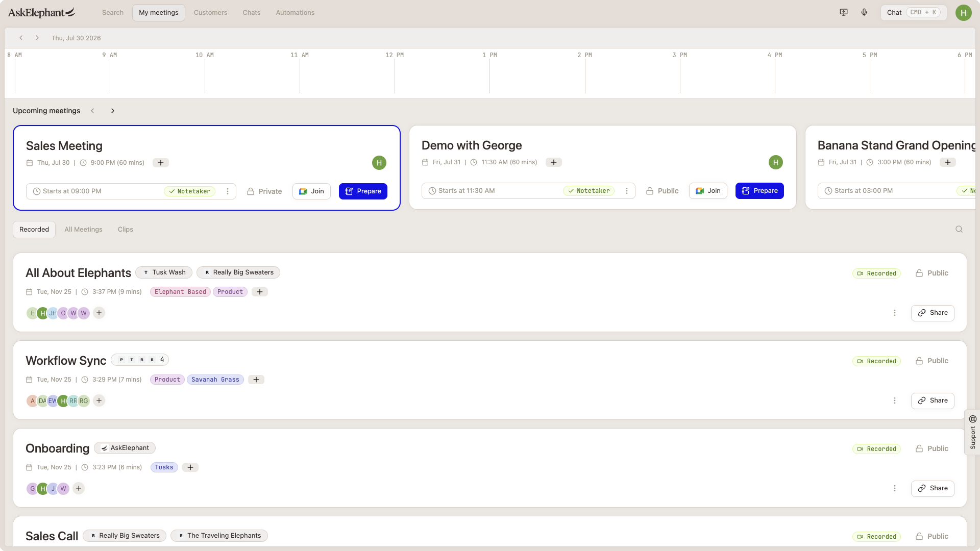
Task: Open notetaker options menu for Sales Meeting
Action: click(228, 191)
